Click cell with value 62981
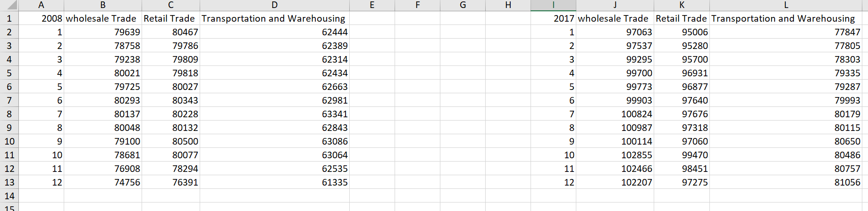Viewport: 868px width, 211px height. (x=275, y=100)
